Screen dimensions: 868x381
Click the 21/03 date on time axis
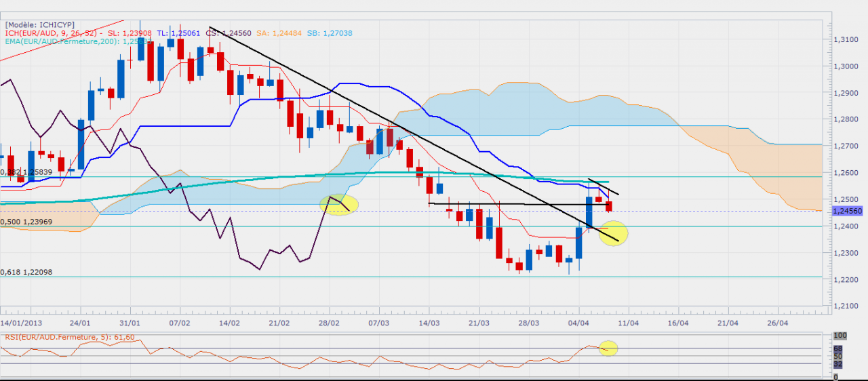tap(478, 323)
